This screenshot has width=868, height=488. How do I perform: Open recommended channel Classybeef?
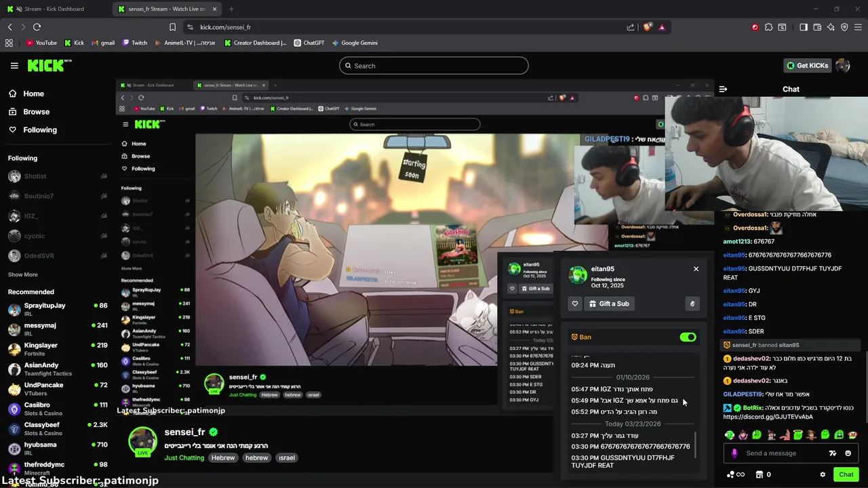pyautogui.click(x=57, y=428)
